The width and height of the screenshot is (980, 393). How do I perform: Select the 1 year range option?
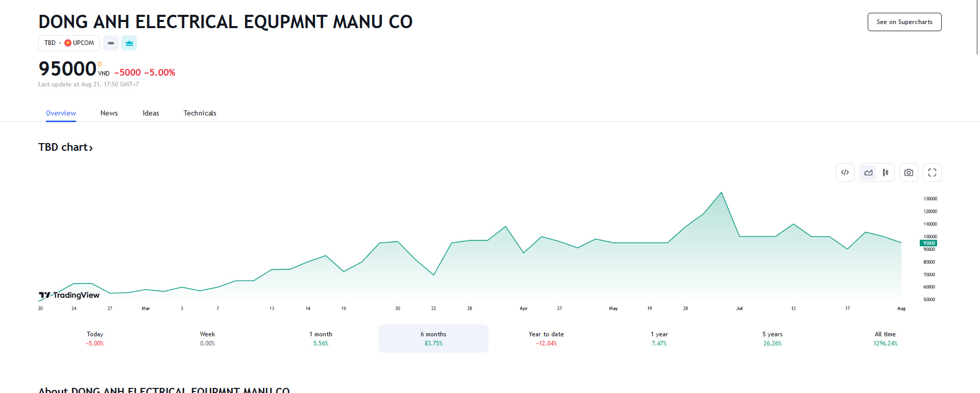click(658, 338)
